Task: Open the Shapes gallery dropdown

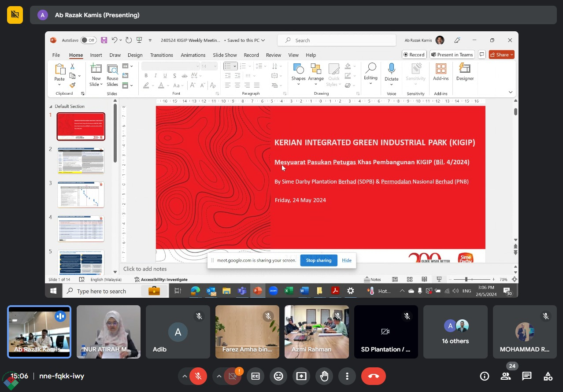Action: (x=298, y=75)
